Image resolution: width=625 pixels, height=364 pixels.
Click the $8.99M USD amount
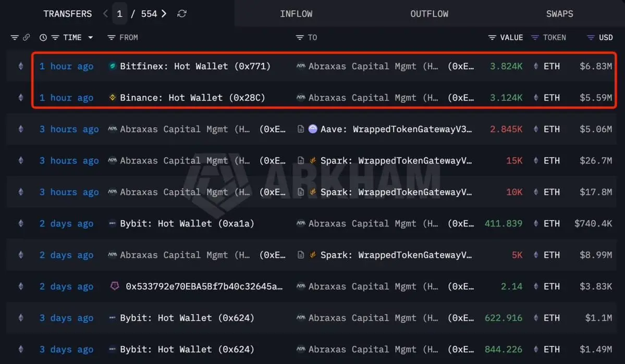pos(595,255)
